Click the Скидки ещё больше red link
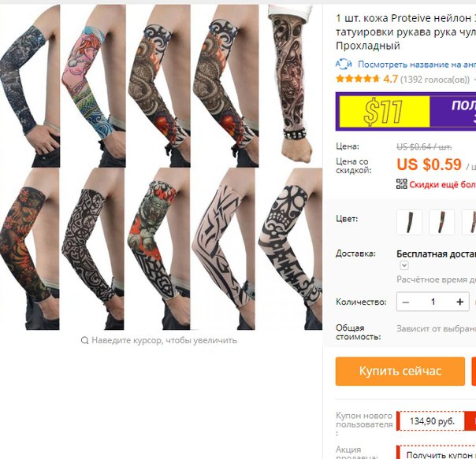This screenshot has width=476, height=459. coord(442,184)
